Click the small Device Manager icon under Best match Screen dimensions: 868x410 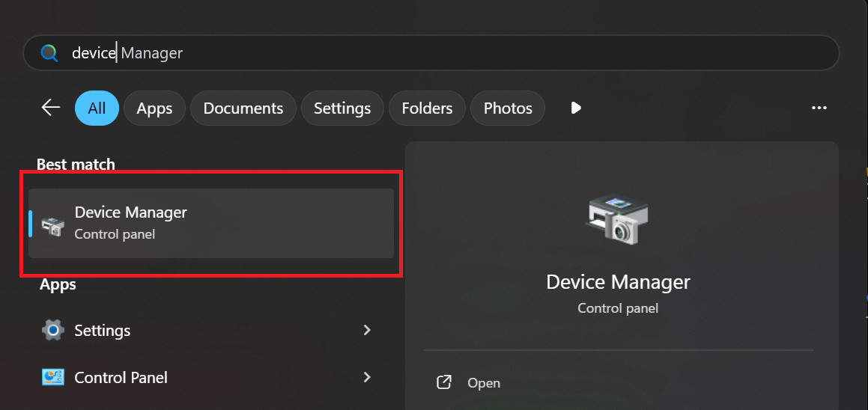[x=52, y=224]
